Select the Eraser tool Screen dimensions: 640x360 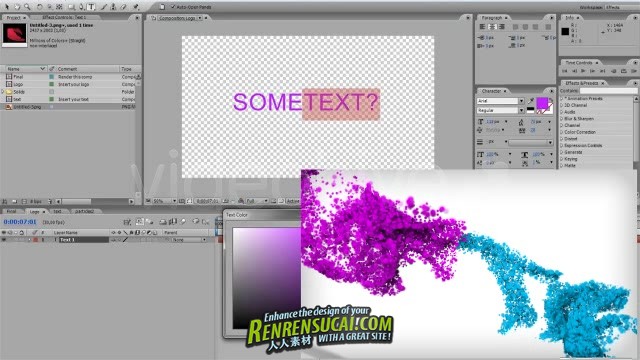click(x=124, y=7)
